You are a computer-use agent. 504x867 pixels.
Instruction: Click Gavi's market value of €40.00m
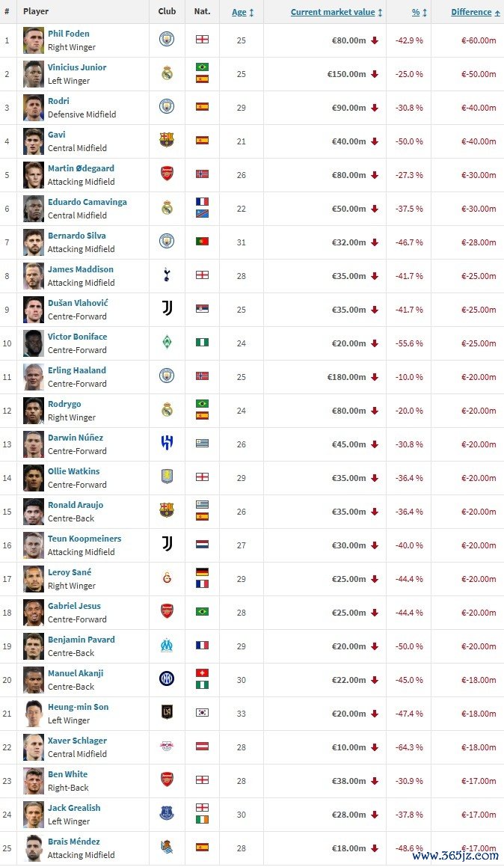349,141
